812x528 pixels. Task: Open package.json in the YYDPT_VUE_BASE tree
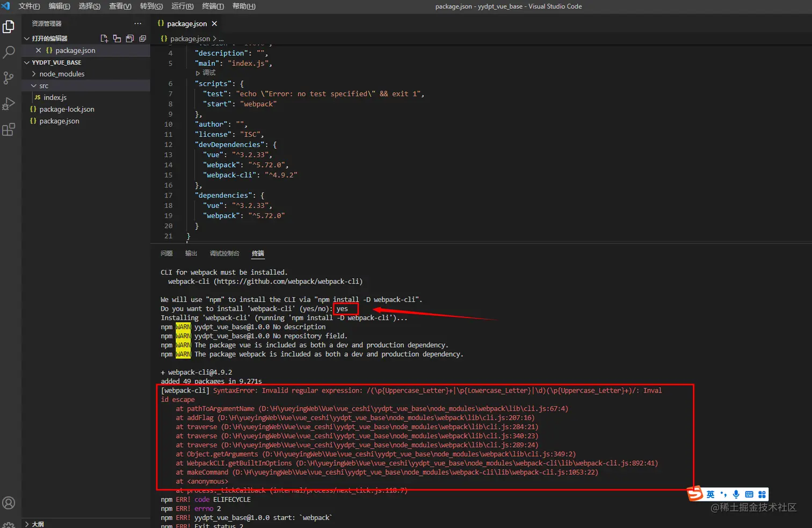click(x=59, y=121)
